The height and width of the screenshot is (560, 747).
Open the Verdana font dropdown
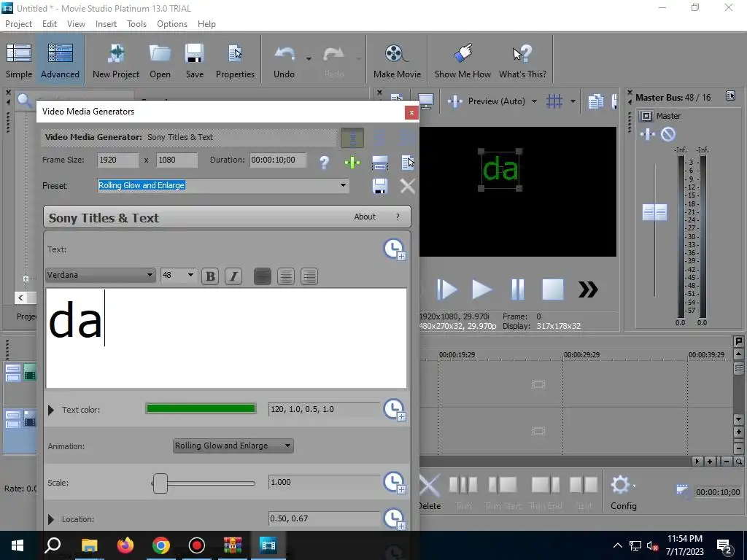(150, 275)
